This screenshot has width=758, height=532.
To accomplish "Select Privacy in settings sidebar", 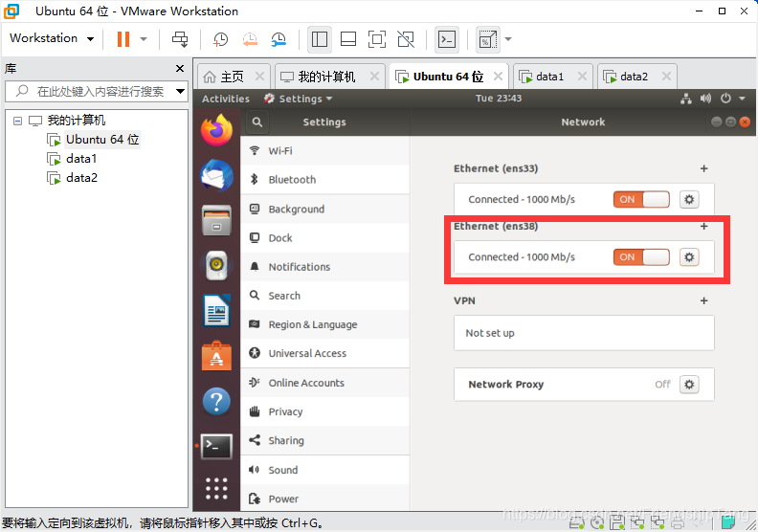I will tap(324, 411).
